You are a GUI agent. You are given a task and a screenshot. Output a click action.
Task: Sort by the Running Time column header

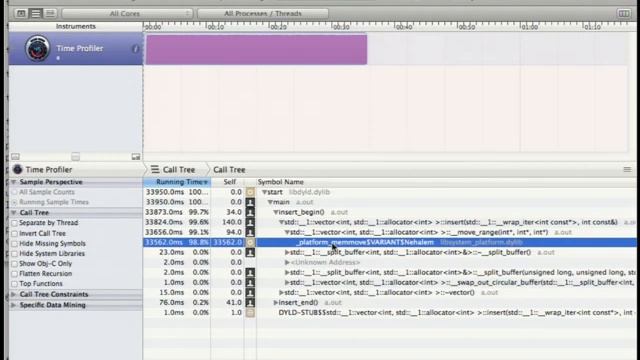tap(177, 182)
